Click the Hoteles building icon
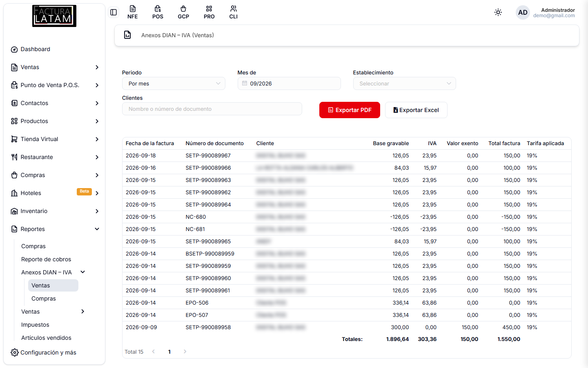The height and width of the screenshot is (368, 588). click(14, 193)
